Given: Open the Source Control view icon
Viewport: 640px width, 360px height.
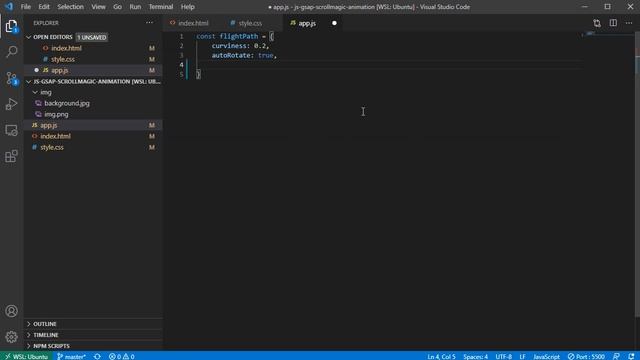Looking at the screenshot, I should [11, 78].
